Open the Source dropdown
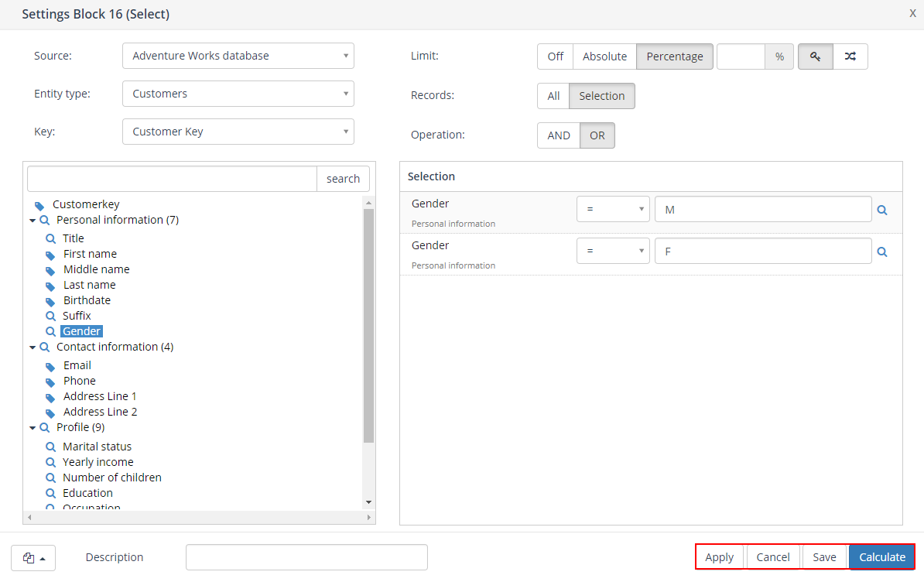Image resolution: width=924 pixels, height=582 pixels. (x=238, y=56)
